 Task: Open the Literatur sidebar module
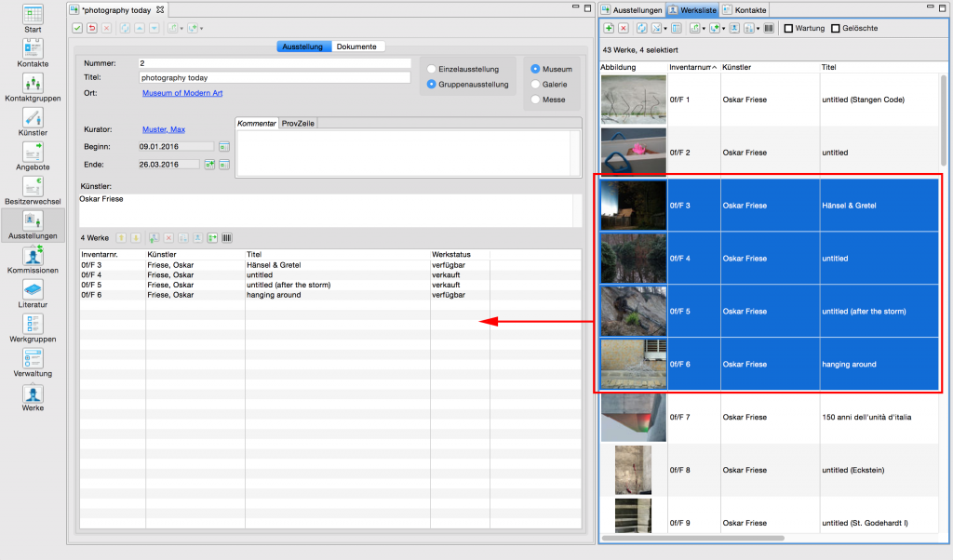pyautogui.click(x=33, y=295)
